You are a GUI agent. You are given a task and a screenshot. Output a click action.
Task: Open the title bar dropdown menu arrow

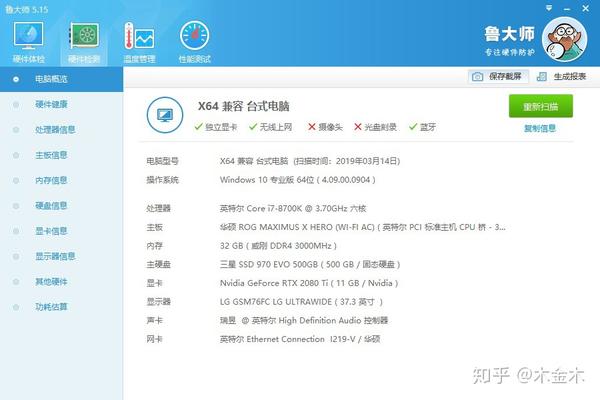[x=549, y=8]
